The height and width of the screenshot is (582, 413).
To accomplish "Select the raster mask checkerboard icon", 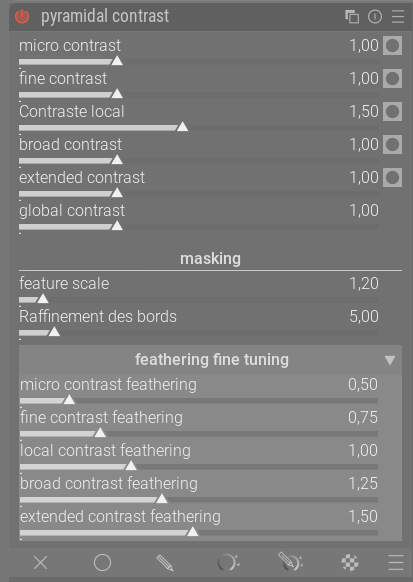I will tap(350, 563).
